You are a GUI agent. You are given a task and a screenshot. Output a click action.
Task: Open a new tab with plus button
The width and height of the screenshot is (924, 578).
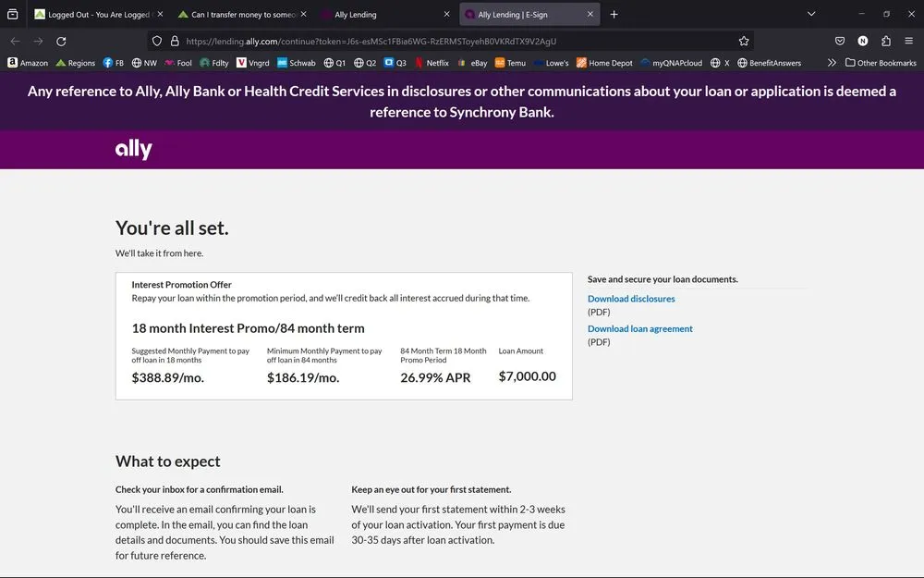pos(614,15)
